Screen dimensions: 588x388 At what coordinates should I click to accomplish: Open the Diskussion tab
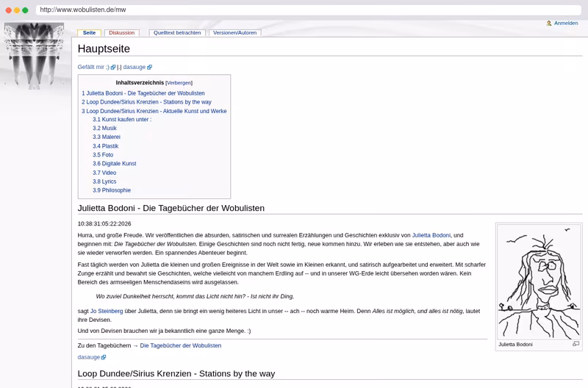[x=121, y=33]
